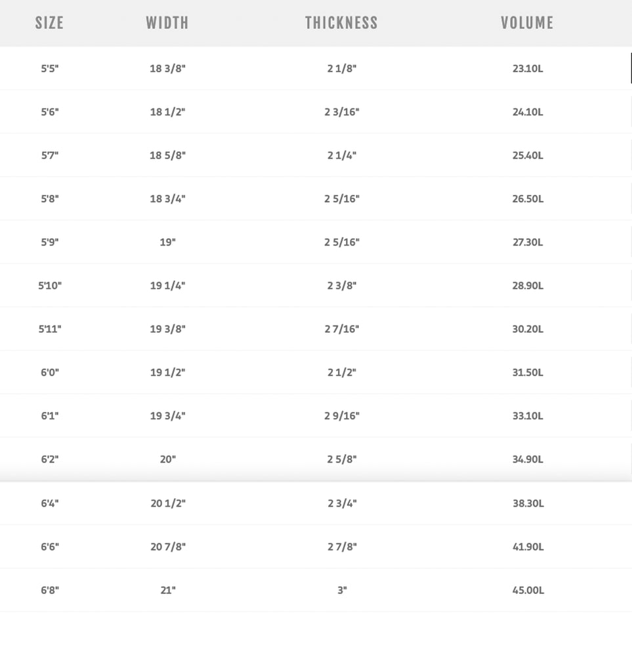Select the 6'1" size cell
Viewport: 632px width, 672px height.
click(x=50, y=415)
